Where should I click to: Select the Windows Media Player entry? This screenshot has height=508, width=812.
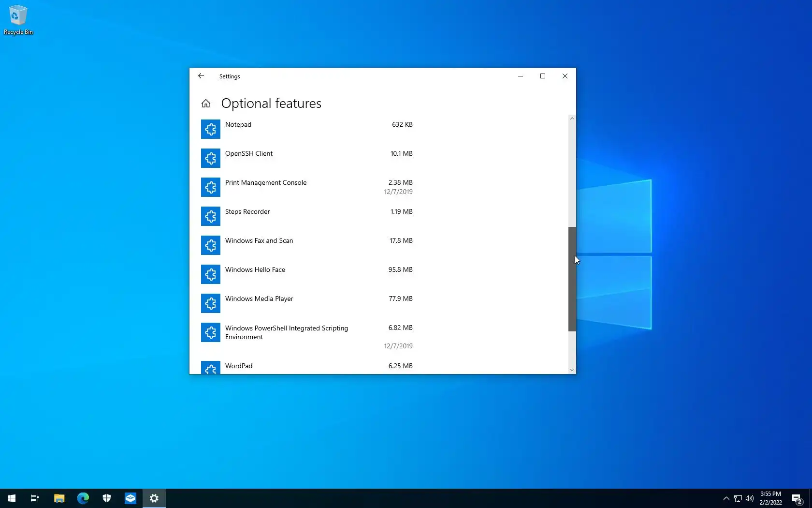tap(259, 299)
